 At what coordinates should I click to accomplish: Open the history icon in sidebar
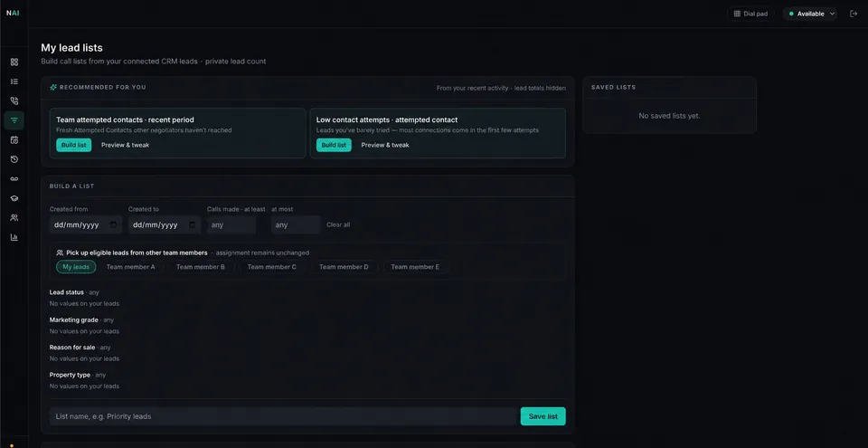(14, 159)
